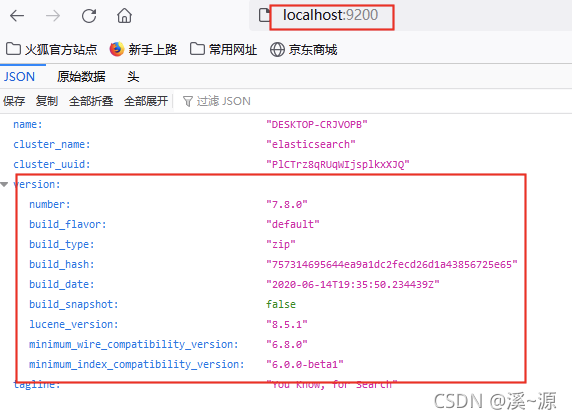Select the build_date key
The image size is (572, 419).
62,284
